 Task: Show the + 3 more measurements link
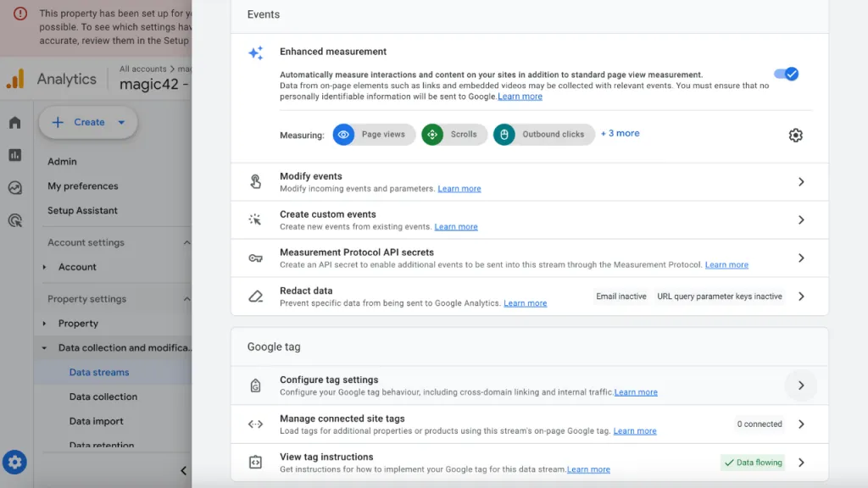(620, 133)
